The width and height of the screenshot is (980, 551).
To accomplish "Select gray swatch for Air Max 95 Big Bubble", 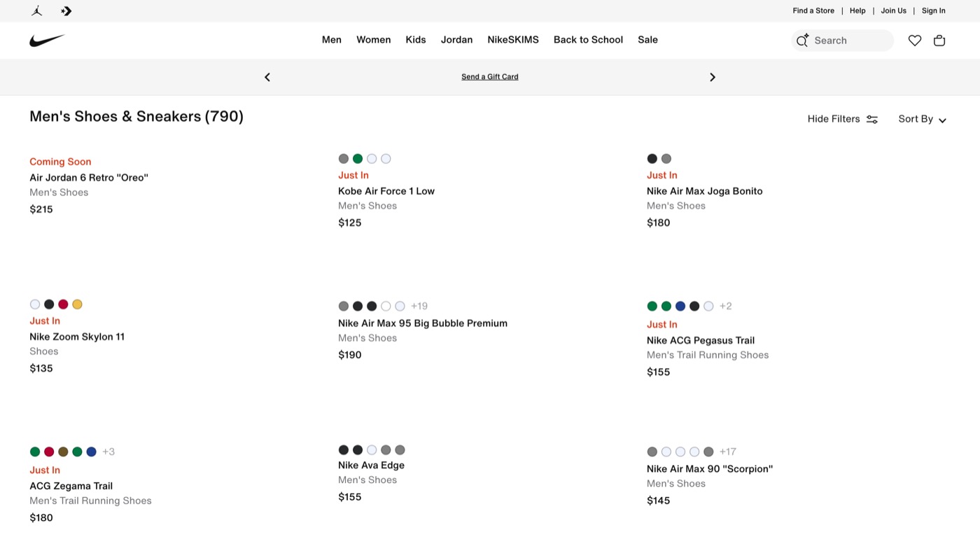I will 344,306.
